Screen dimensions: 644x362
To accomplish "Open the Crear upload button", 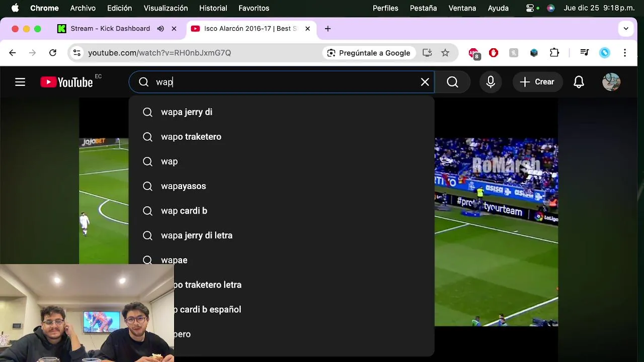I will point(537,82).
